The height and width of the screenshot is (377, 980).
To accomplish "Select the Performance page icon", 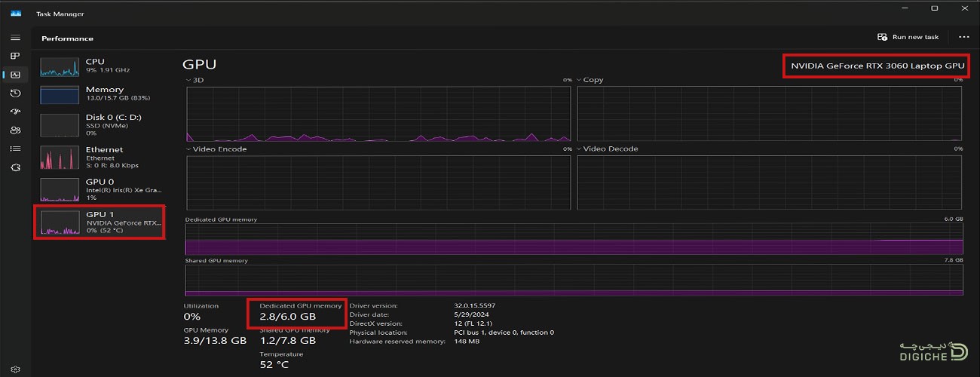I will tap(15, 74).
